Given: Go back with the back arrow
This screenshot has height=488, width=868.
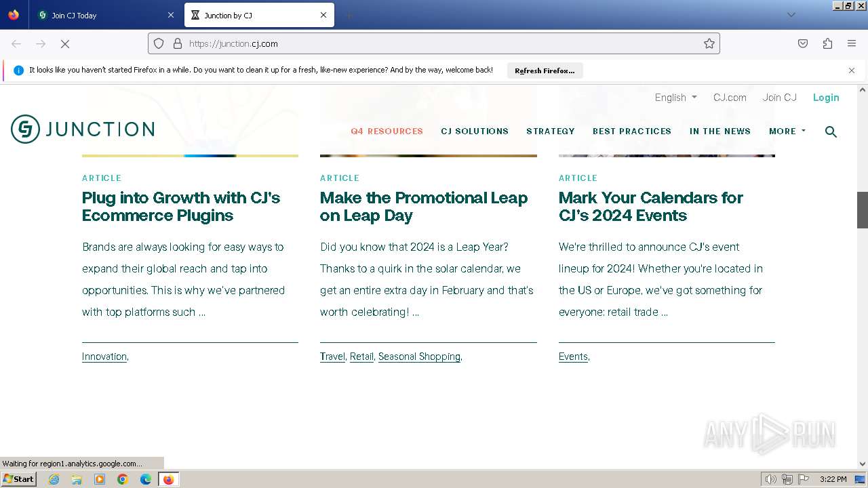Looking at the screenshot, I should pyautogui.click(x=16, y=43).
